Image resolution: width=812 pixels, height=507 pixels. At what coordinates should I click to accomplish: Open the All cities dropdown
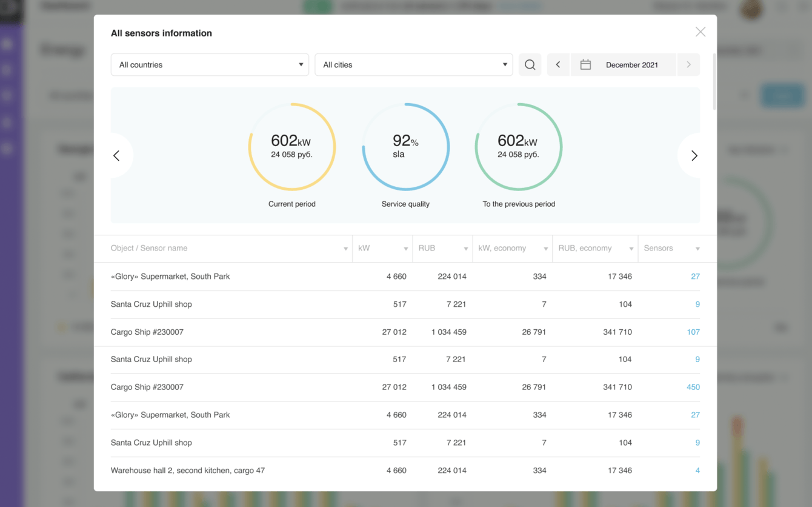pyautogui.click(x=413, y=65)
